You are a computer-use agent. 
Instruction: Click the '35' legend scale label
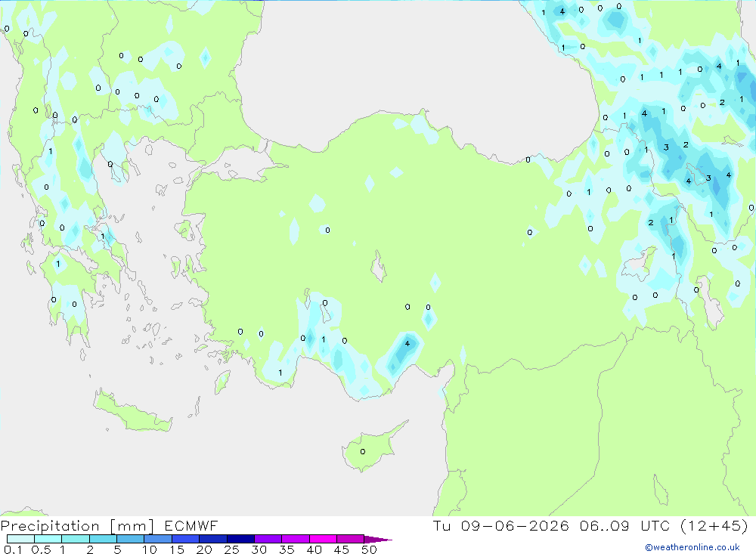[x=287, y=549]
